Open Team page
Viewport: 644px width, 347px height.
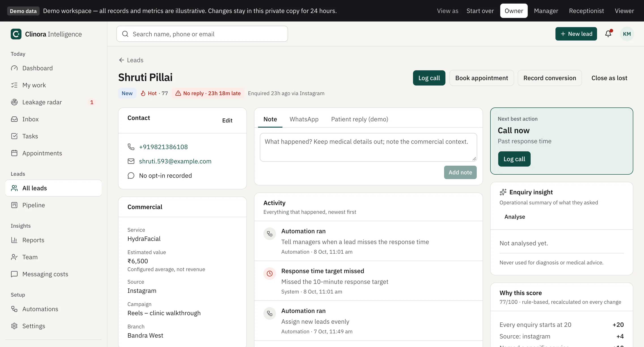53,257
